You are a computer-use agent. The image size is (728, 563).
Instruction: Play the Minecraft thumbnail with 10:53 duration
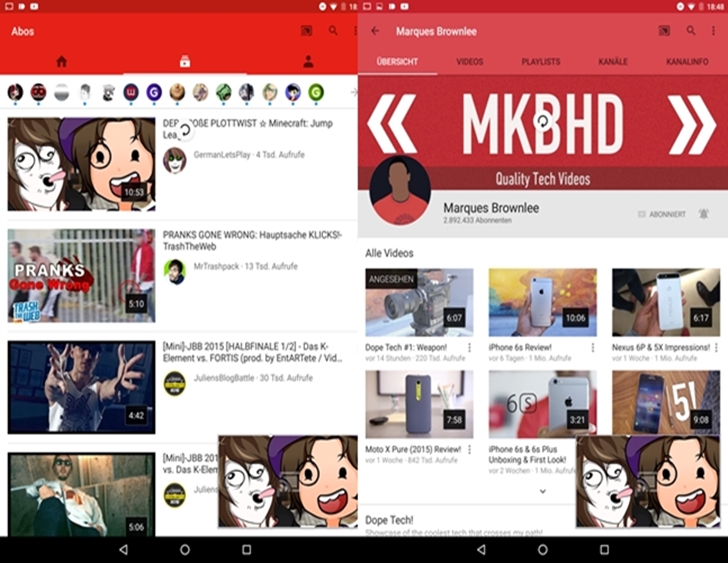(x=81, y=164)
